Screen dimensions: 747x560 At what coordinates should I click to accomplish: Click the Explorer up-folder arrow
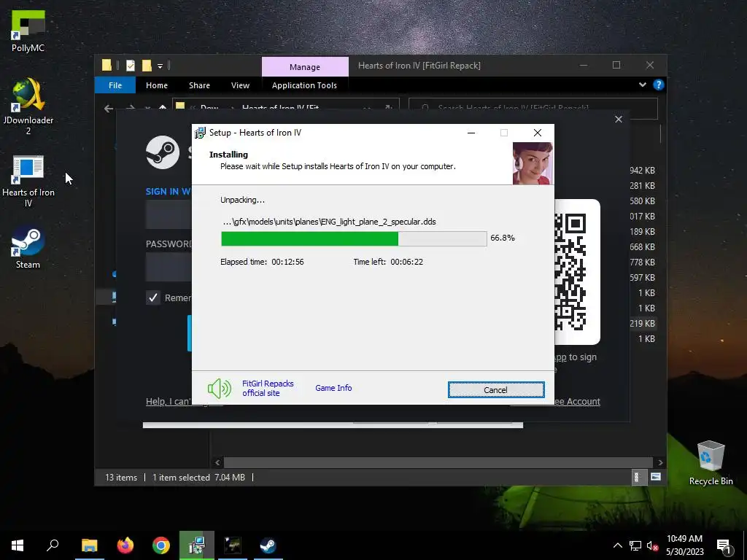click(163, 108)
